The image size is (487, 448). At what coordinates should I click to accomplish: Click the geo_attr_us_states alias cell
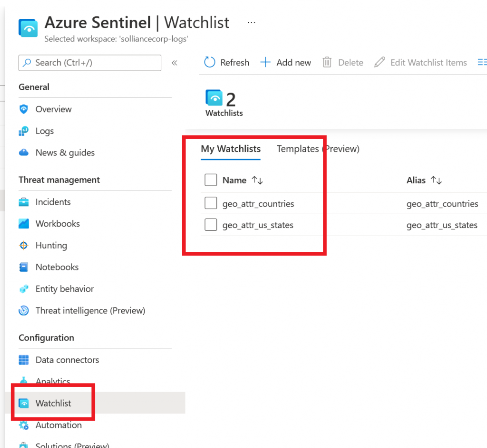[x=442, y=225]
